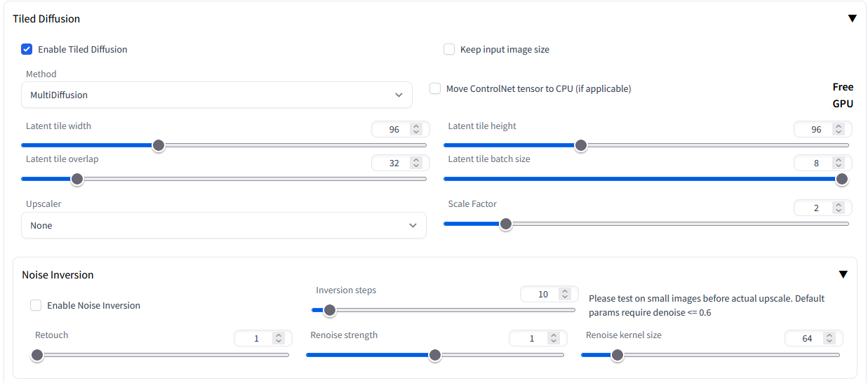Uncheck Enable Tiled Diffusion checkbox
This screenshot has width=868, height=383.
tap(27, 49)
